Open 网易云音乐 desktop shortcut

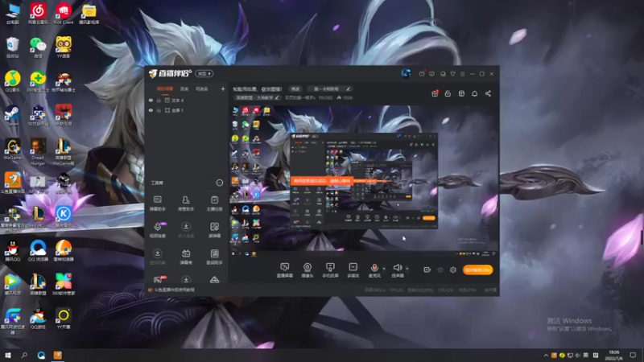(38, 14)
